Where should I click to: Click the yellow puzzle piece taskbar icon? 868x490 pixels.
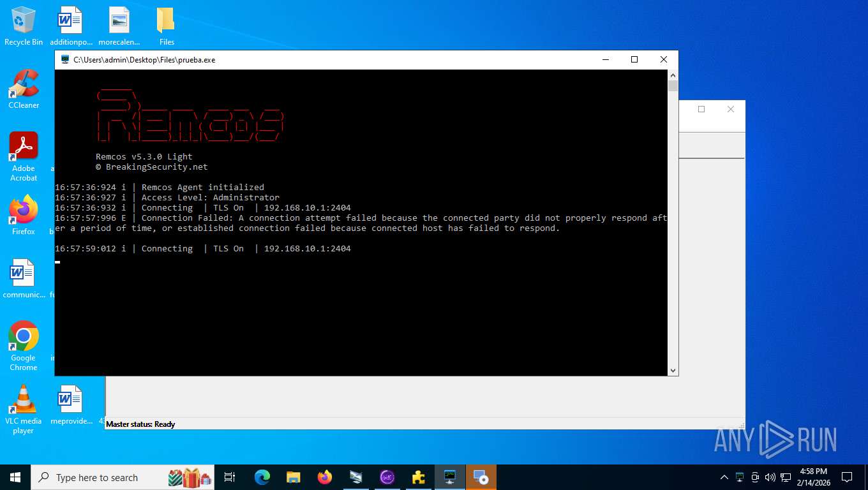pos(419,477)
